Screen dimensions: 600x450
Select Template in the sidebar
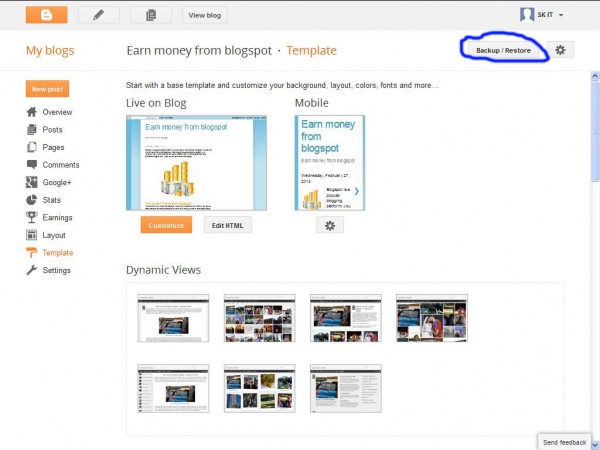pyautogui.click(x=58, y=253)
